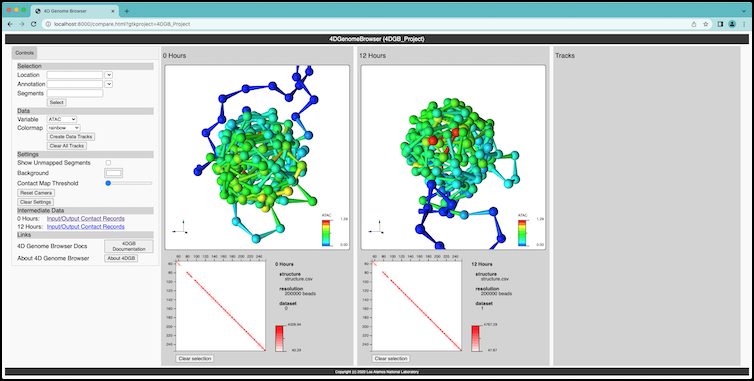754x381 pixels.
Task: Click the Intermediate Data section header
Action: coord(85,210)
